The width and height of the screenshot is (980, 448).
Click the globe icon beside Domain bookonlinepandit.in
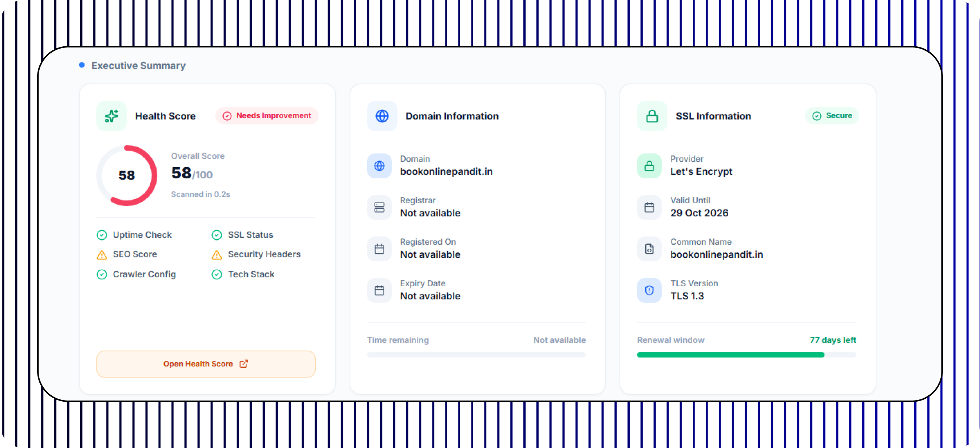pyautogui.click(x=379, y=166)
